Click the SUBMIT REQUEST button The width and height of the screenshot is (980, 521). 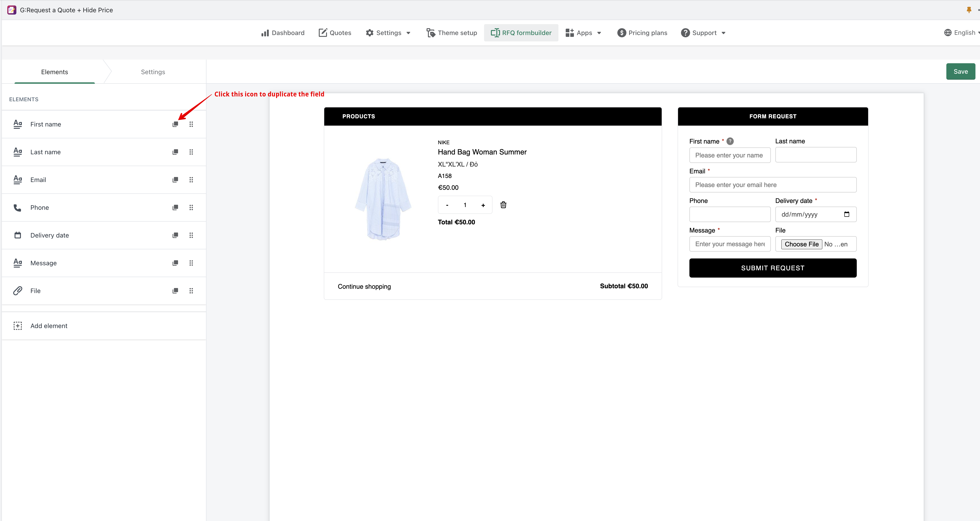[773, 268]
